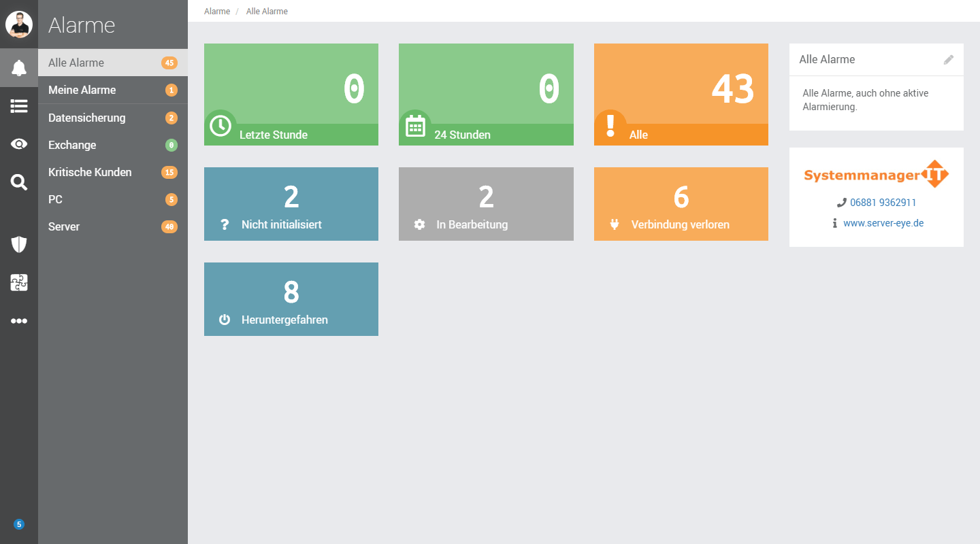Open the Alarme bell icon in sidebar
Screen dimensions: 980x544
pyautogui.click(x=19, y=67)
